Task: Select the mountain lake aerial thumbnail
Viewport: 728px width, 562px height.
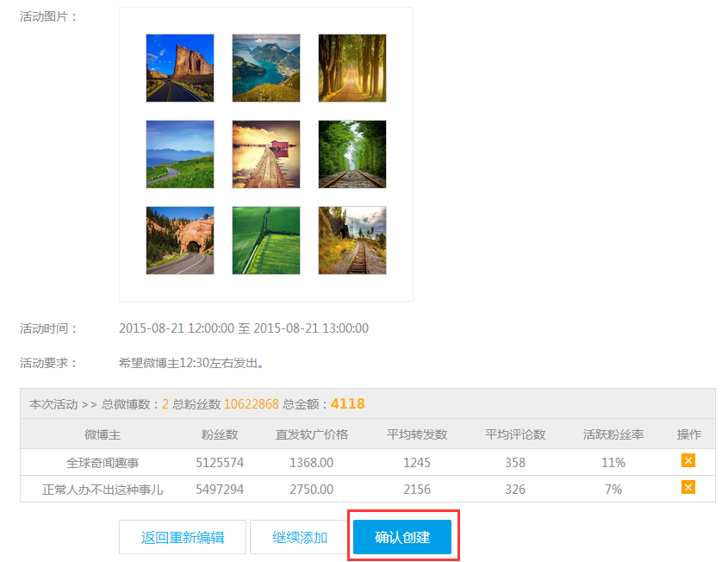Action: coord(266,68)
